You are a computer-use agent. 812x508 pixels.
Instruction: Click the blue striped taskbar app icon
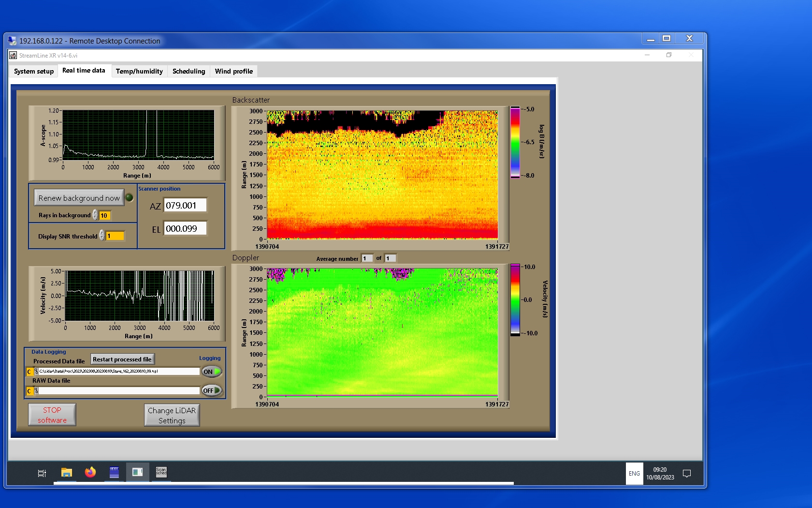(114, 472)
